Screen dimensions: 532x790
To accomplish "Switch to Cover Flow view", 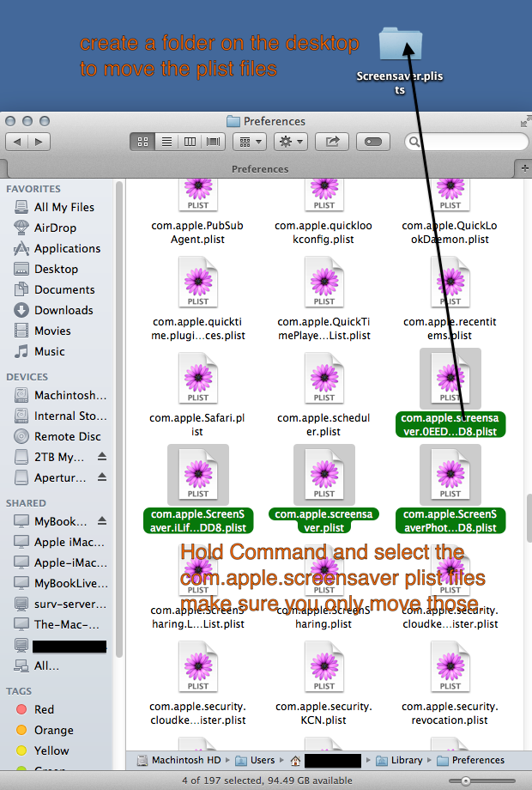I will coord(214,142).
